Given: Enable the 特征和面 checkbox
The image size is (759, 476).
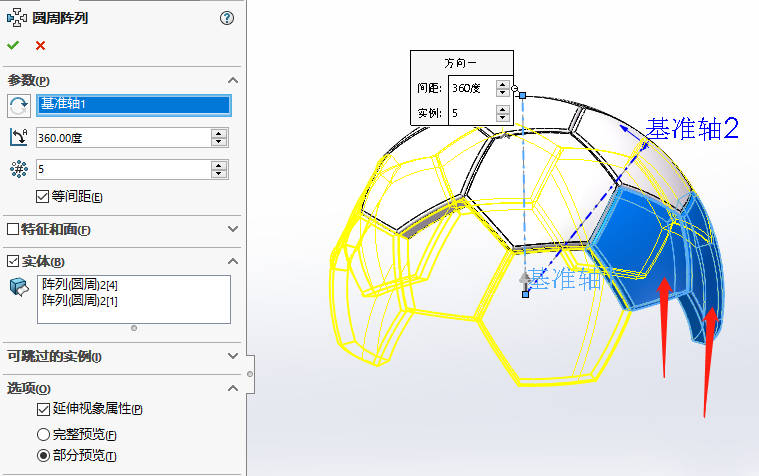Looking at the screenshot, I should [13, 229].
